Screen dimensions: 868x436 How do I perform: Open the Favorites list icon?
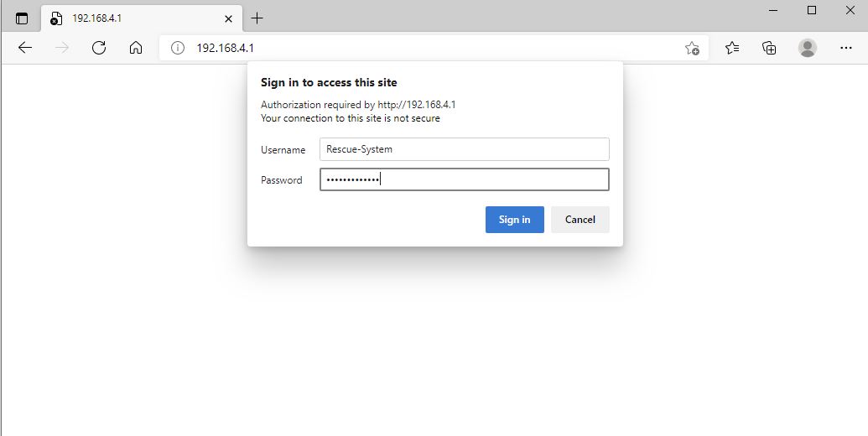coord(732,48)
